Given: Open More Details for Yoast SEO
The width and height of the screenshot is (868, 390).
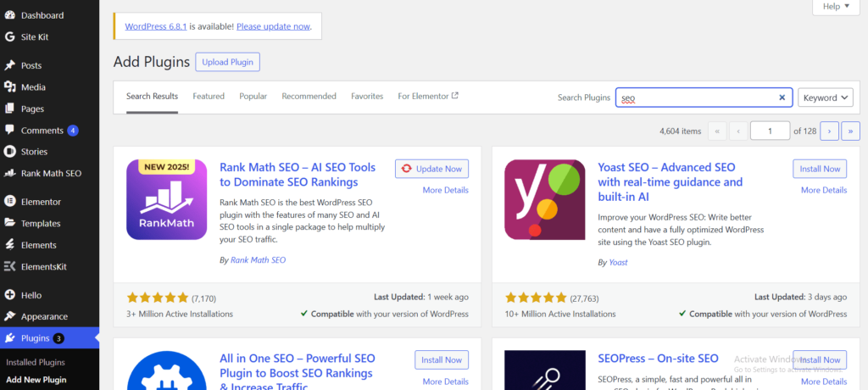Looking at the screenshot, I should 824,190.
